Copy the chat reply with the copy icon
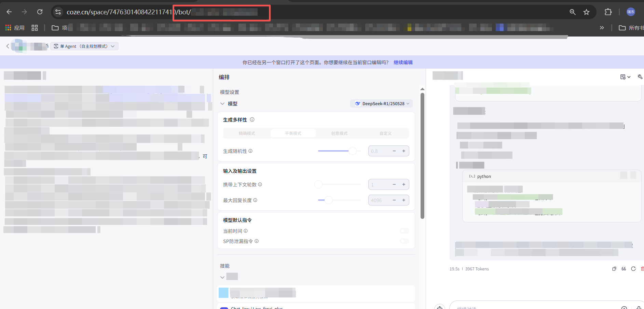Viewport: 644px width, 309px height. click(614, 269)
